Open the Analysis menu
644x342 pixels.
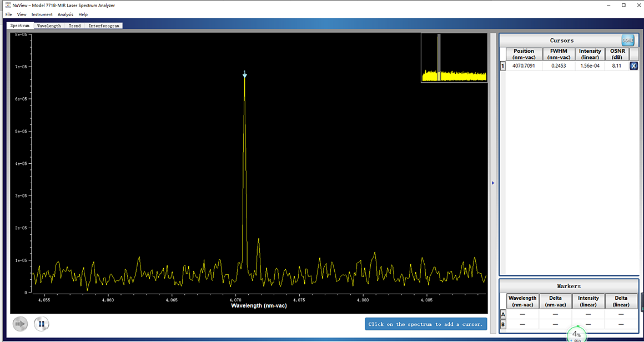coord(65,14)
